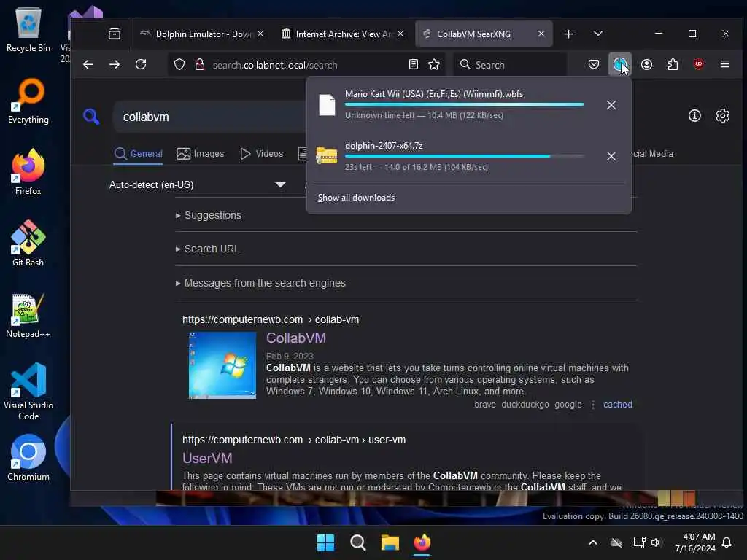The width and height of the screenshot is (747, 560).
Task: List all tabs with the chevron
Action: [x=598, y=34]
